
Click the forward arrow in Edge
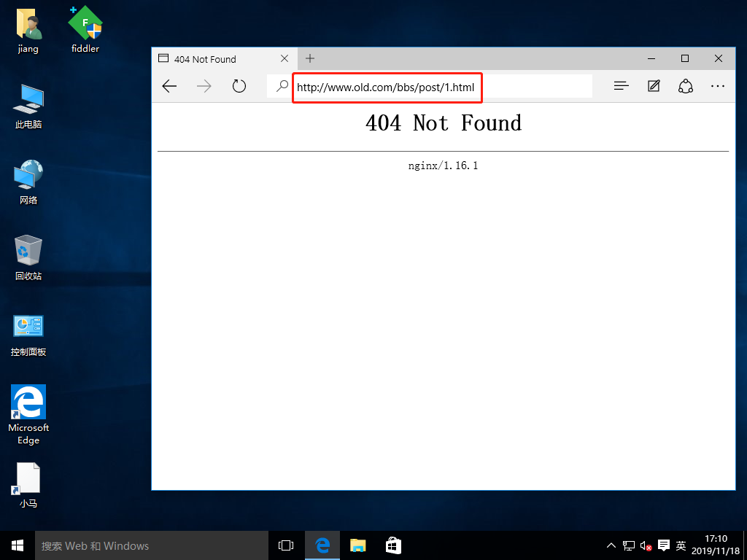204,86
